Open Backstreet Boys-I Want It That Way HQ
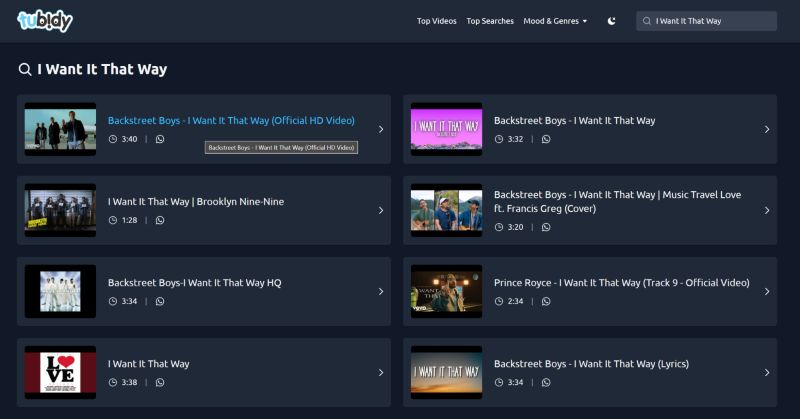The image size is (800, 419). coord(194,283)
